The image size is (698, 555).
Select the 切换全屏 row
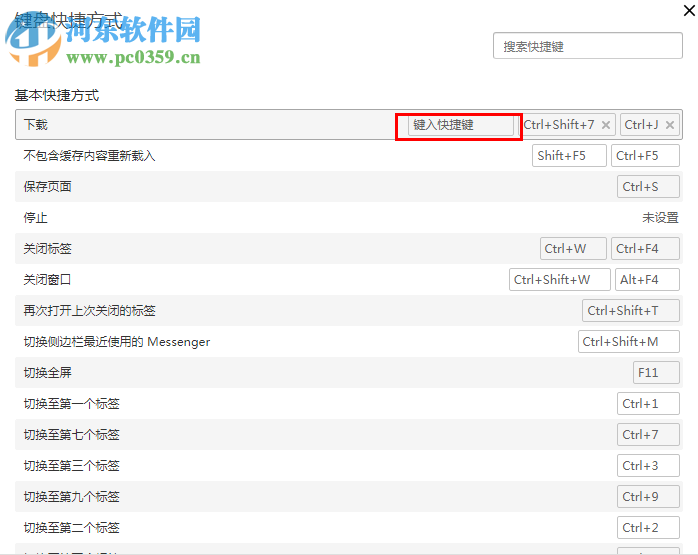coord(349,373)
